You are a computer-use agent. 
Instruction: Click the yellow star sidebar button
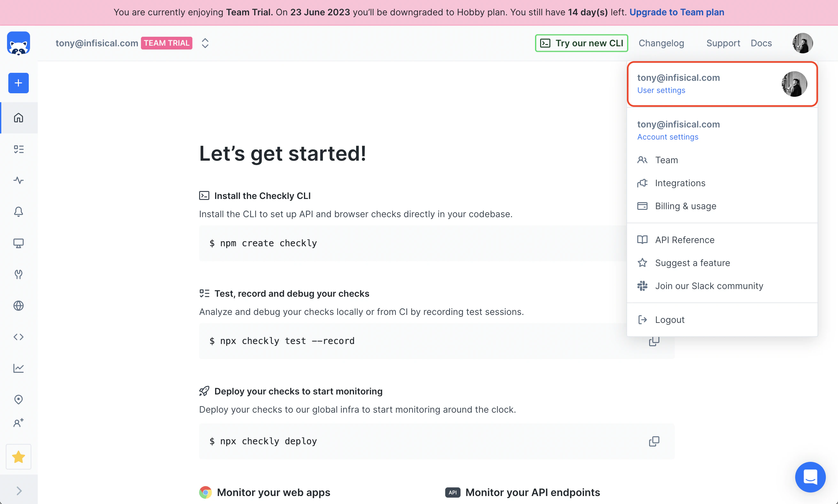pyautogui.click(x=18, y=457)
